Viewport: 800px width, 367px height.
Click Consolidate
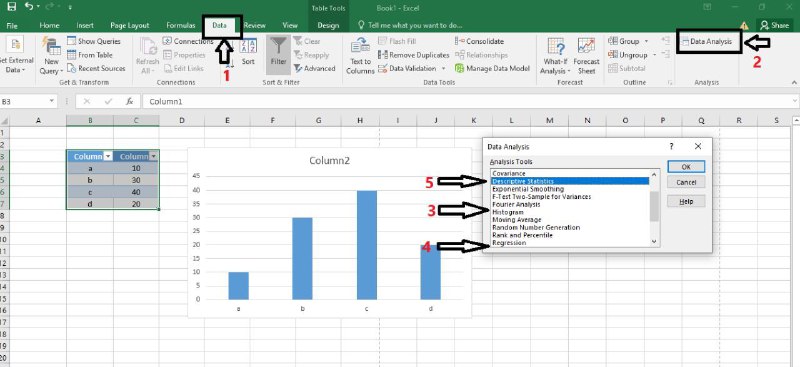[x=479, y=41]
